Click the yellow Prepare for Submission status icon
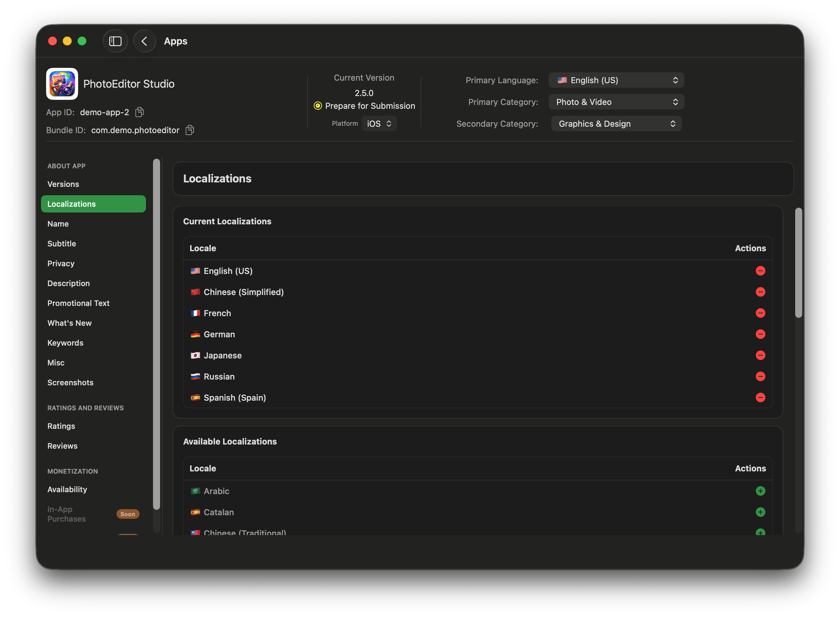 coord(317,106)
